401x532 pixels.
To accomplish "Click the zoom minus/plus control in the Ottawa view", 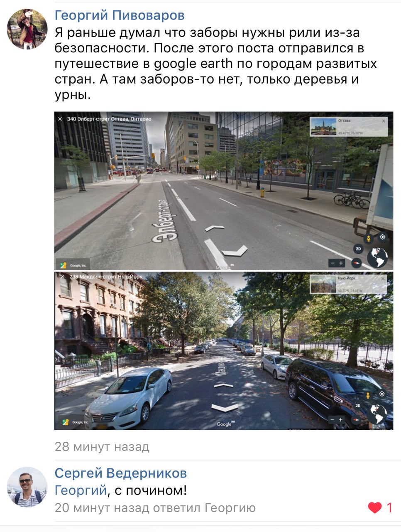I will click(337, 263).
